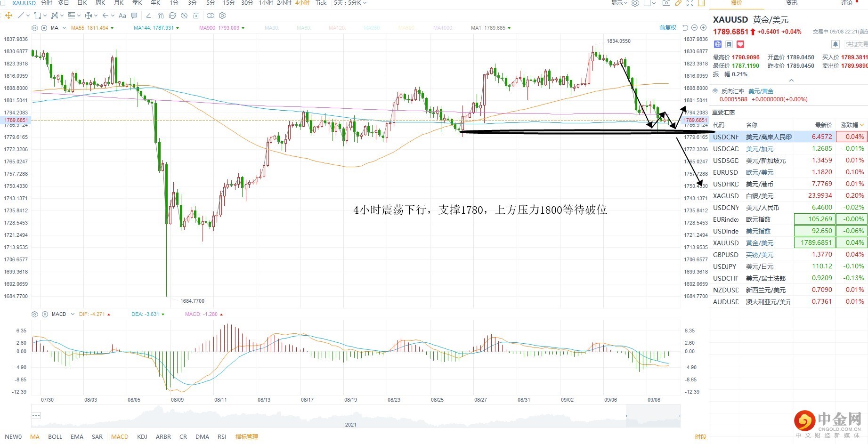Open the 显示 display dropdown
The image size is (868, 444).
pos(619,3)
